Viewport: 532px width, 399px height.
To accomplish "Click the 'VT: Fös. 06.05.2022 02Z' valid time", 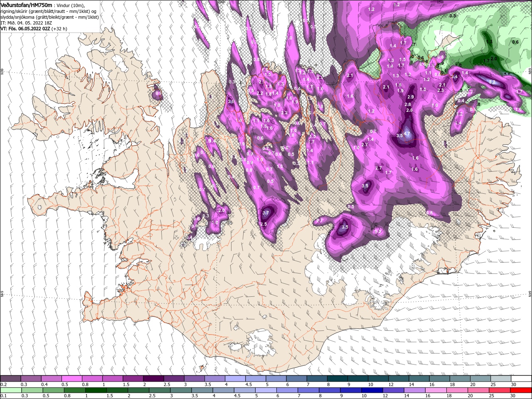I will pyautogui.click(x=26, y=29).
